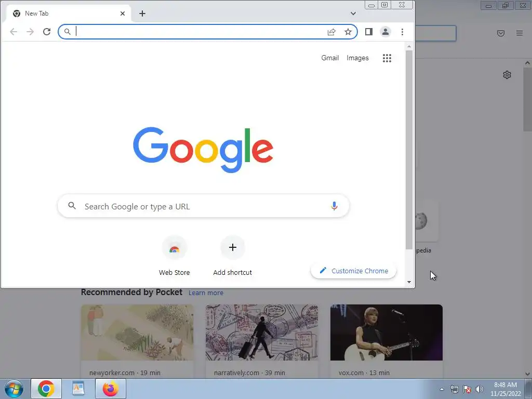Click the Google logo
Image resolution: width=532 pixels, height=399 pixels.
pyautogui.click(x=203, y=150)
